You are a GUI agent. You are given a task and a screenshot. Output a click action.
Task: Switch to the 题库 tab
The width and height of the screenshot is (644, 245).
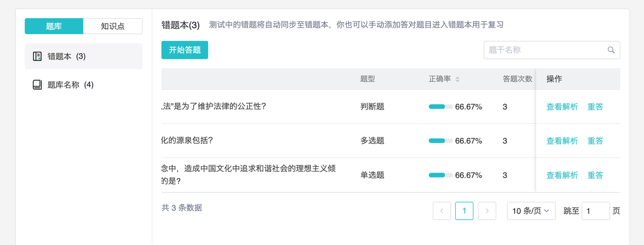click(54, 26)
